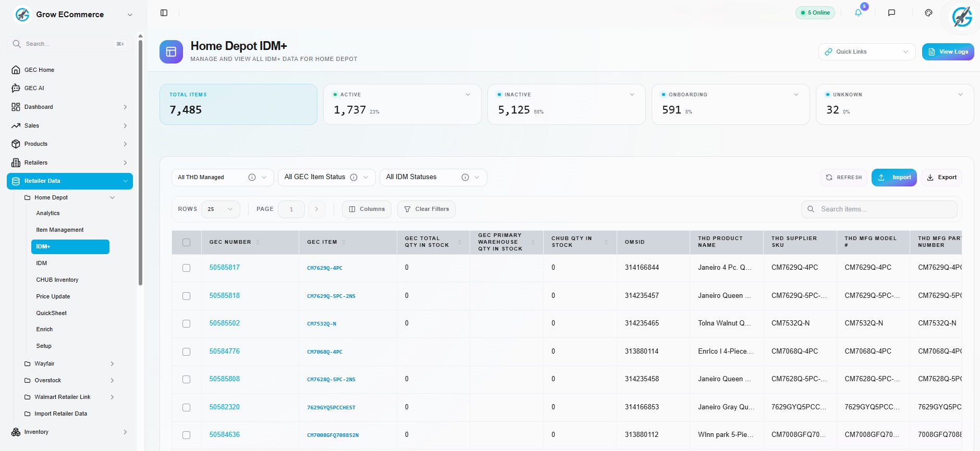Click the View Logs button

(948, 52)
